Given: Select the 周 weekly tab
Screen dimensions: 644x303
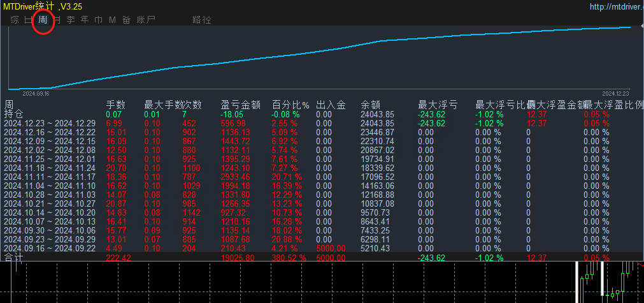Looking at the screenshot, I should pyautogui.click(x=43, y=20).
